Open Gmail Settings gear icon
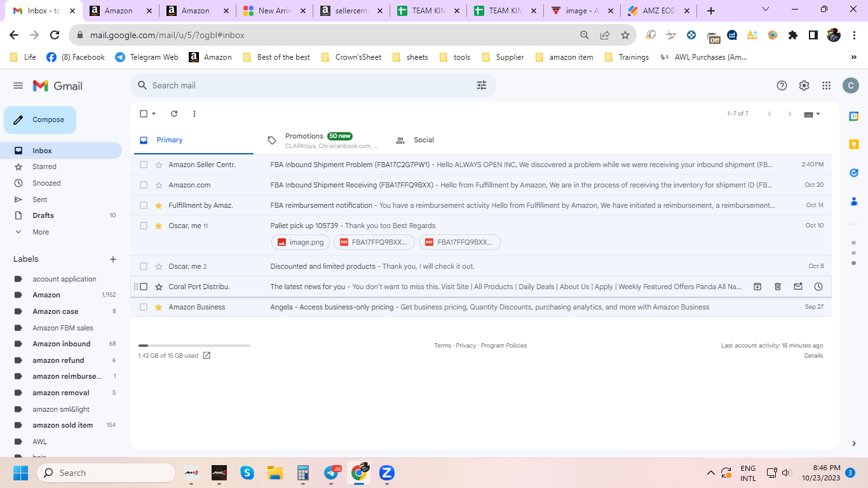This screenshot has width=868, height=488. click(x=804, y=86)
